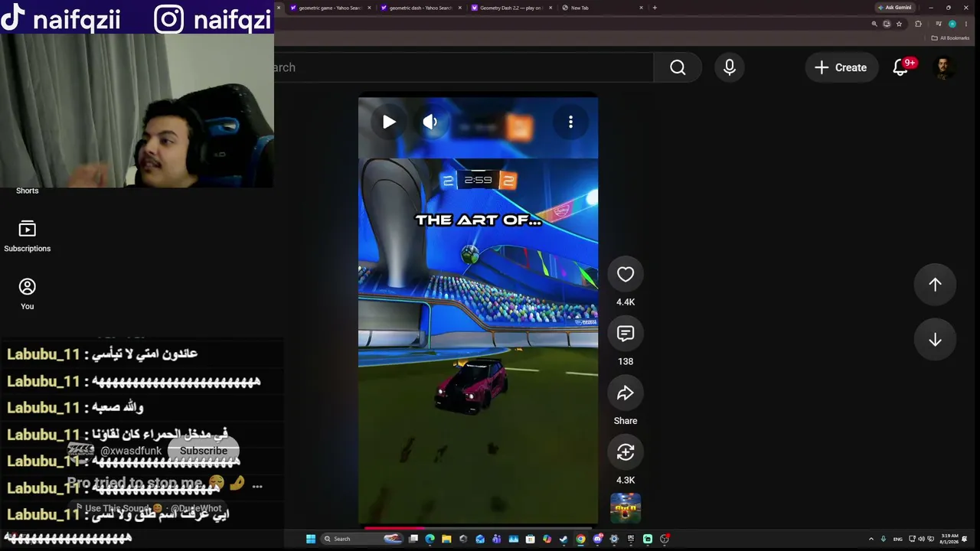Open Shorts in the YouTube sidebar
This screenshot has width=980, height=551.
tap(28, 191)
